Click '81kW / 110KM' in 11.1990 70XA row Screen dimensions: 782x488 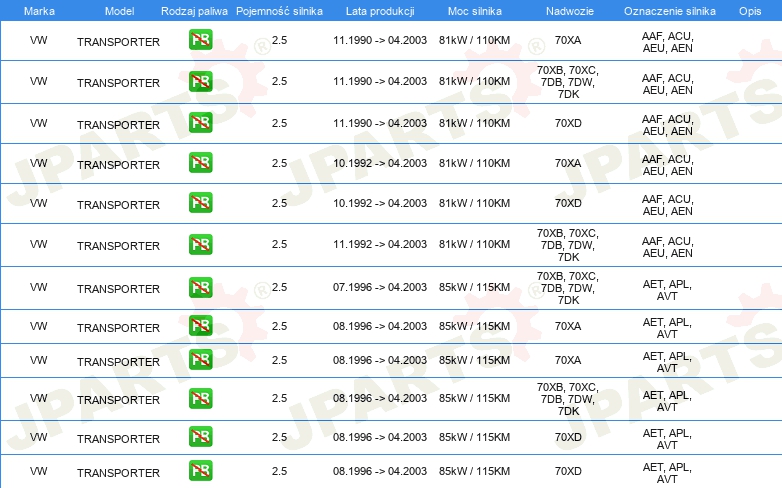[475, 40]
